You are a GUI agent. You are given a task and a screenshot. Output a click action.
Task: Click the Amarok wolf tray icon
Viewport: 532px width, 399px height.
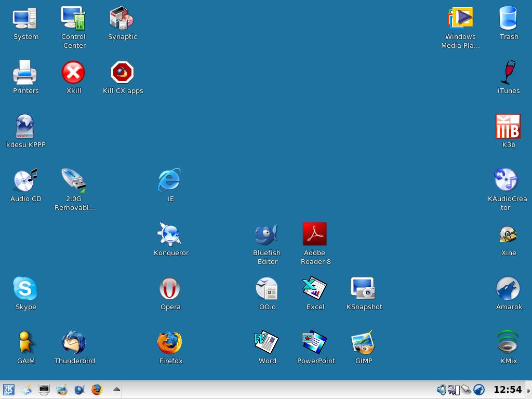[479, 390]
